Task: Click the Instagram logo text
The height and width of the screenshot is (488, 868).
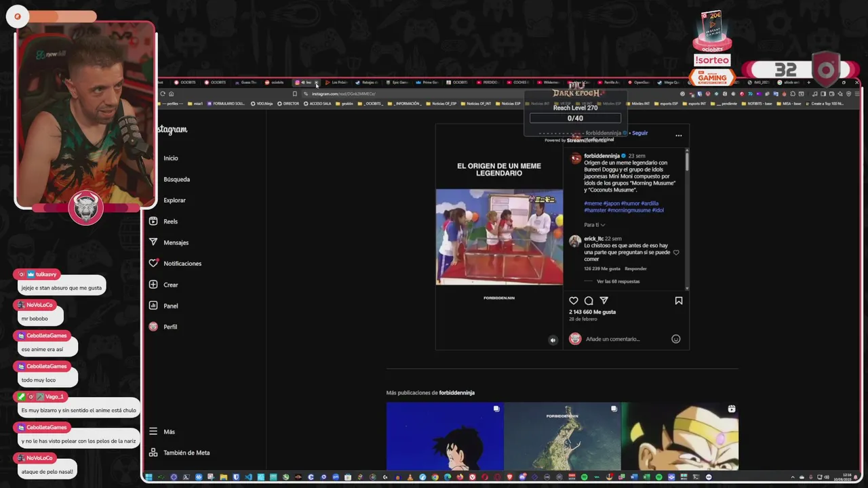Action: click(x=173, y=129)
